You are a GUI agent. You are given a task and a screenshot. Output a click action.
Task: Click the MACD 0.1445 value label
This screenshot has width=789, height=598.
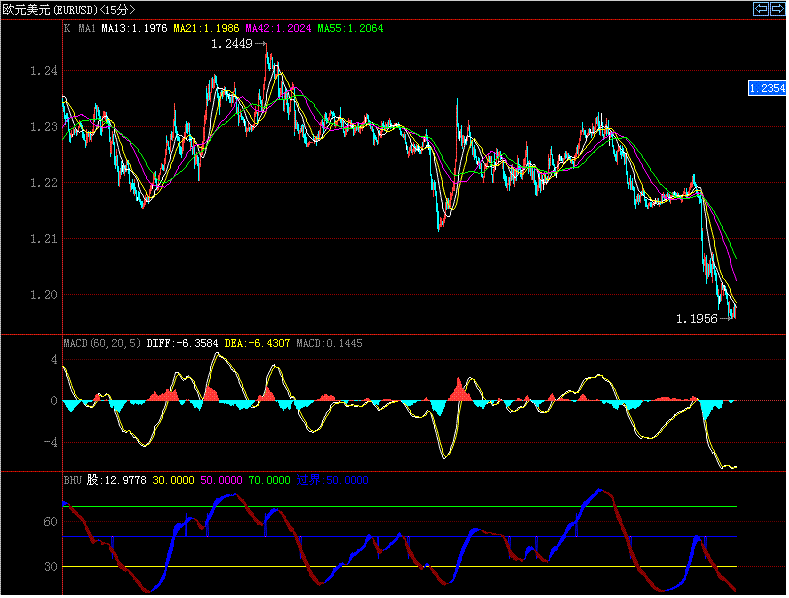click(335, 343)
